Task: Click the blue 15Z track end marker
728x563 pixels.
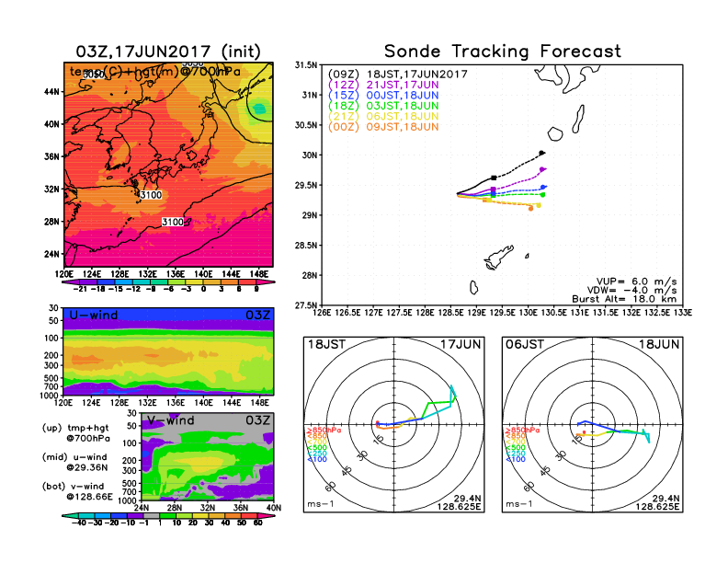Action: tap(543, 187)
